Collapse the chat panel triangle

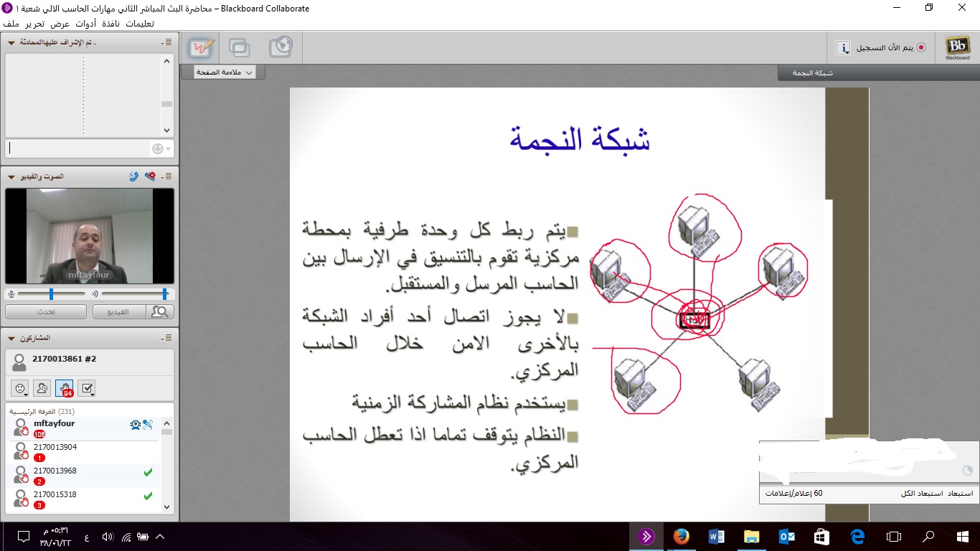11,43
